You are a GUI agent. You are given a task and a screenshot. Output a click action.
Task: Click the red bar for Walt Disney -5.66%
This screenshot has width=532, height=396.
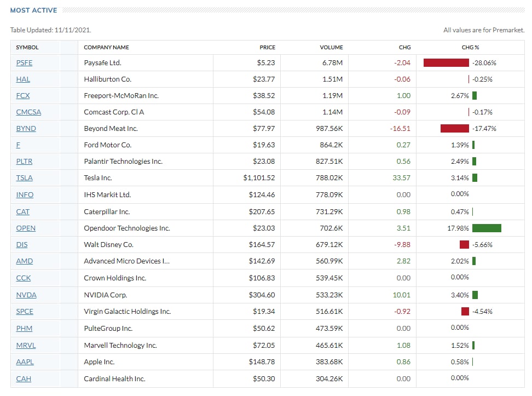tap(464, 244)
